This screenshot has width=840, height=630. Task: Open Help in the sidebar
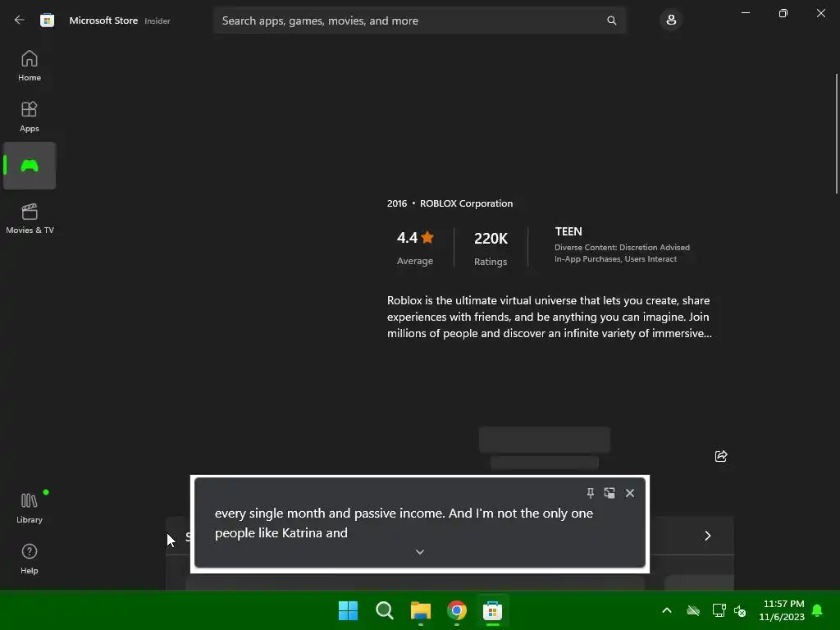coord(30,559)
